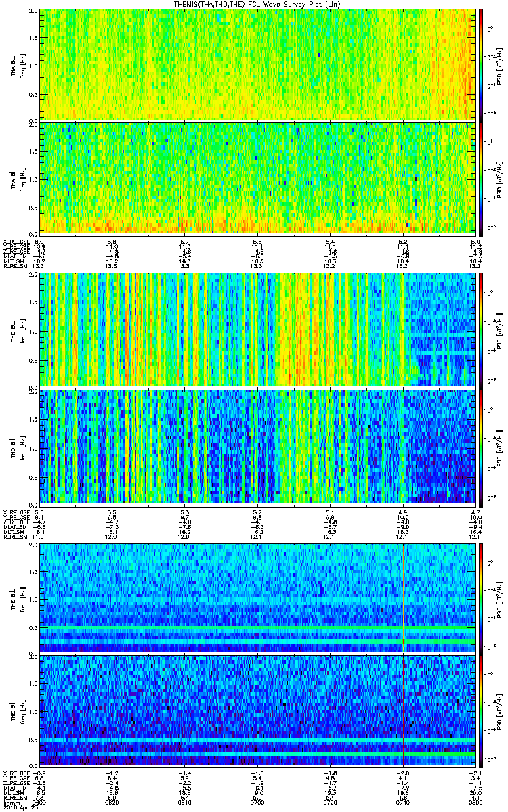The height and width of the screenshot is (812, 508).
Task: Click the MLT_SM row label under THE panels
Action: click(x=13, y=794)
